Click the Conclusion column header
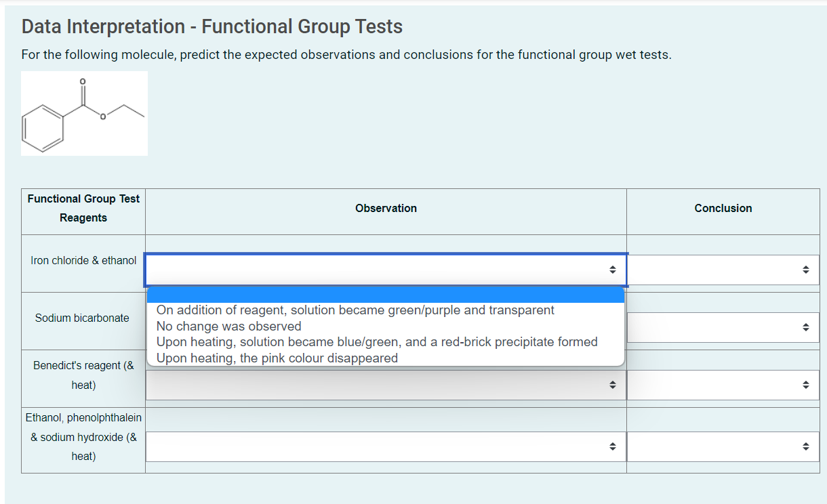This screenshot has height=504, width=827. 723,208
